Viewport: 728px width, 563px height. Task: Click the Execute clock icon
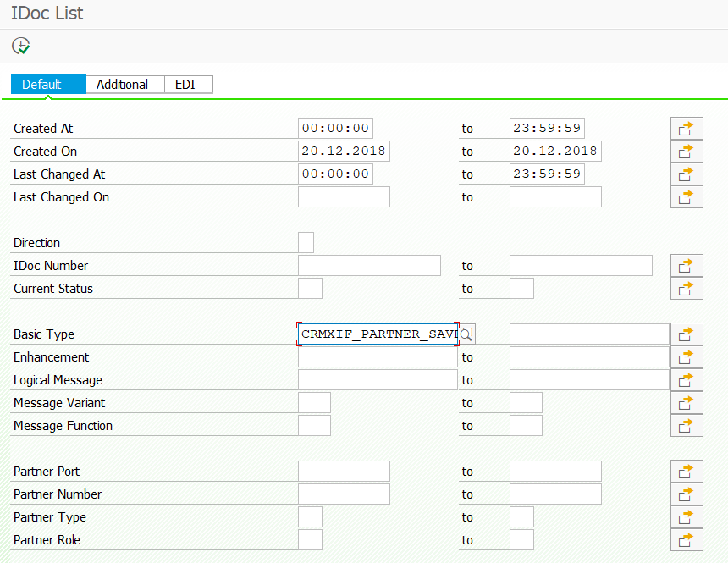(21, 46)
